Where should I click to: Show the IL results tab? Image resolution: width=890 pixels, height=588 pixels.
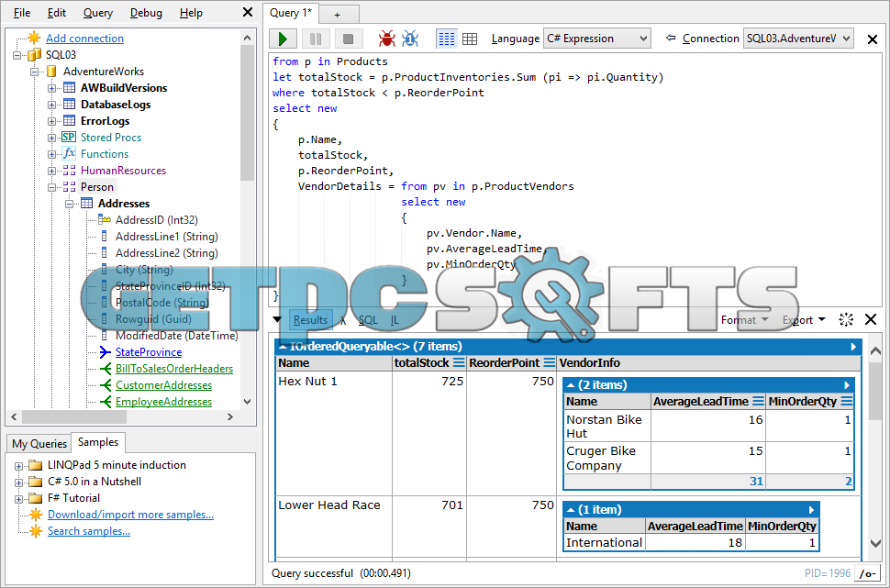(395, 320)
